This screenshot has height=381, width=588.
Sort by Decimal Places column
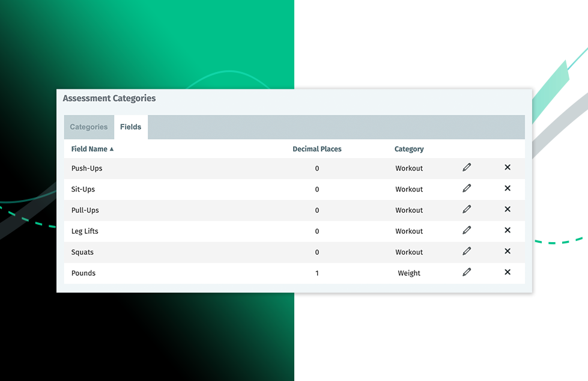317,149
